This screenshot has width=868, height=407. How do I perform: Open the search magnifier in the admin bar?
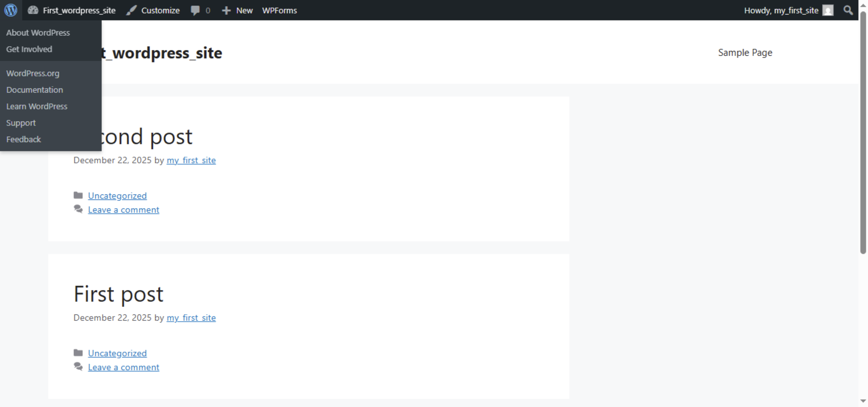point(847,10)
